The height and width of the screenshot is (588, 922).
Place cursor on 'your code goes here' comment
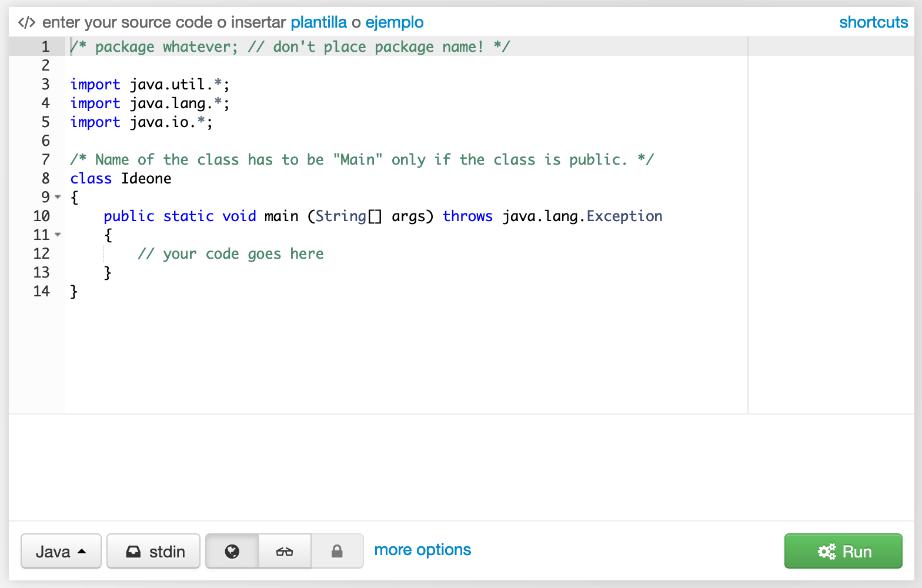point(230,254)
